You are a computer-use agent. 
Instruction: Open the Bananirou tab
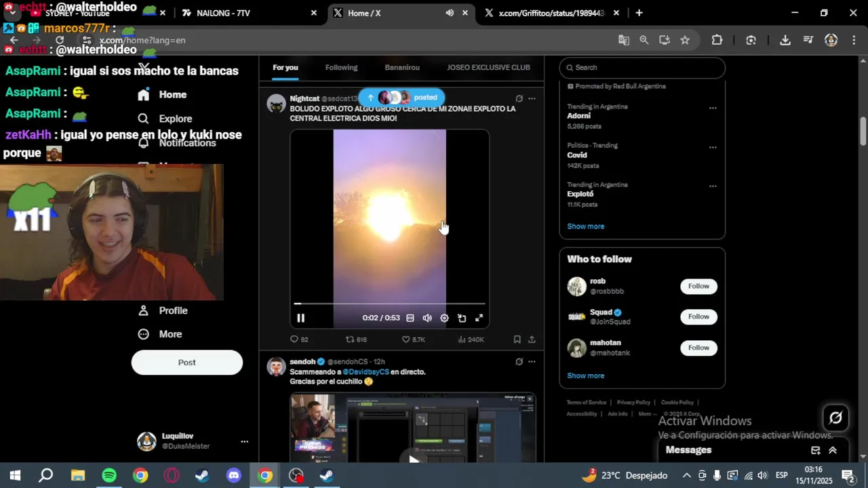(x=402, y=67)
